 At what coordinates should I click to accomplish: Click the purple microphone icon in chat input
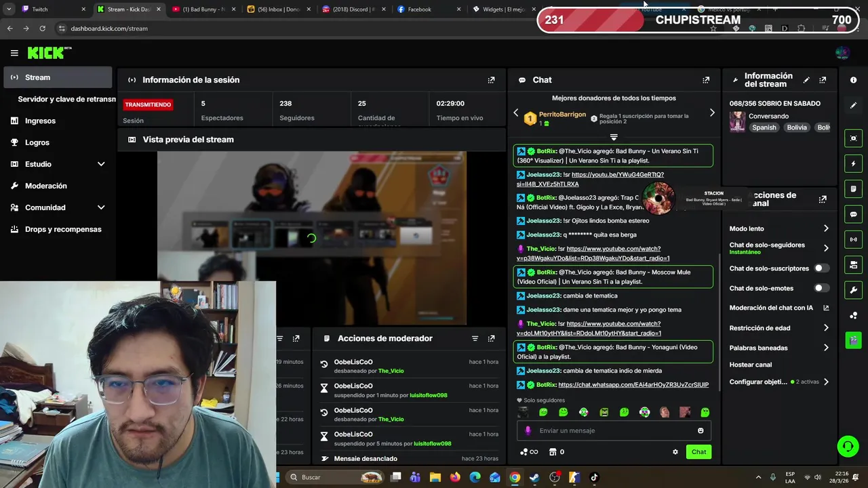pyautogui.click(x=528, y=430)
